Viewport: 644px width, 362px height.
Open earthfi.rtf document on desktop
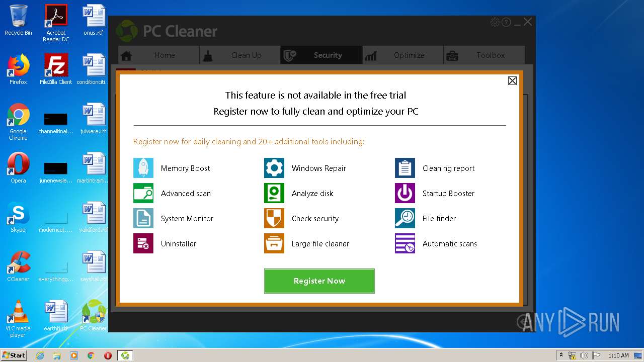[56, 316]
